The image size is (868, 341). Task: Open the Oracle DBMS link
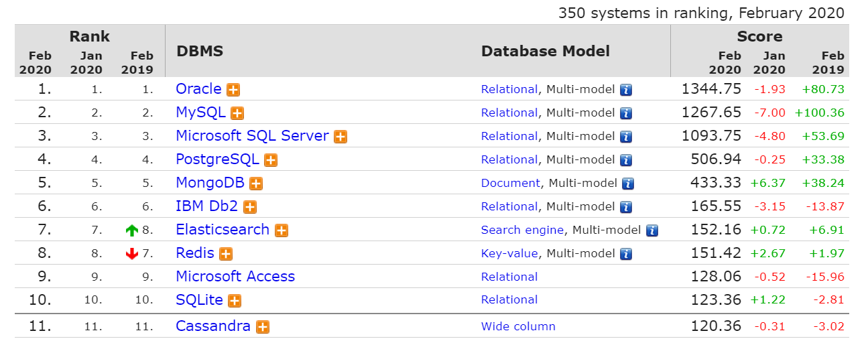tap(198, 89)
